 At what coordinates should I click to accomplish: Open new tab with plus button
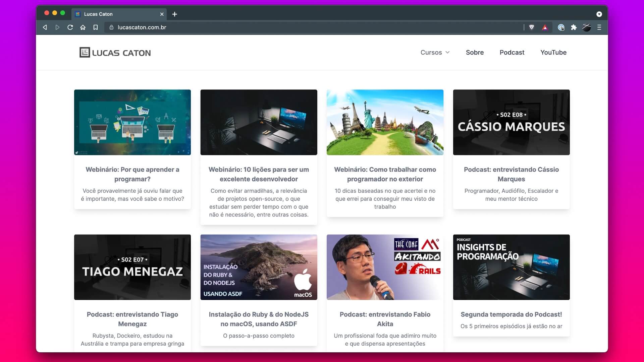[174, 14]
